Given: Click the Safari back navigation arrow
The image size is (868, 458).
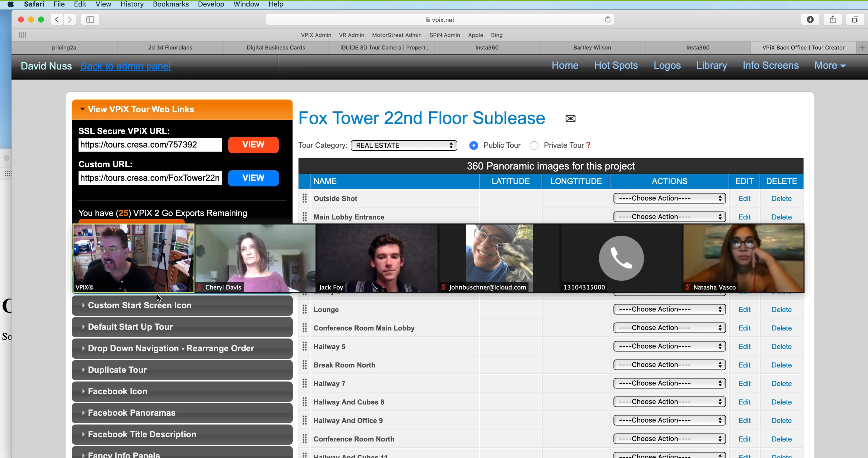Looking at the screenshot, I should (57, 19).
